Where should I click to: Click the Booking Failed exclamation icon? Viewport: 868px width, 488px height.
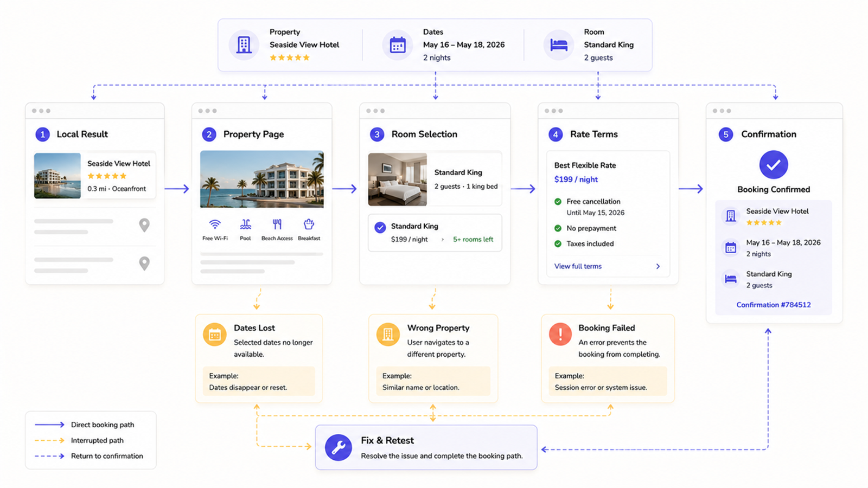coord(560,335)
